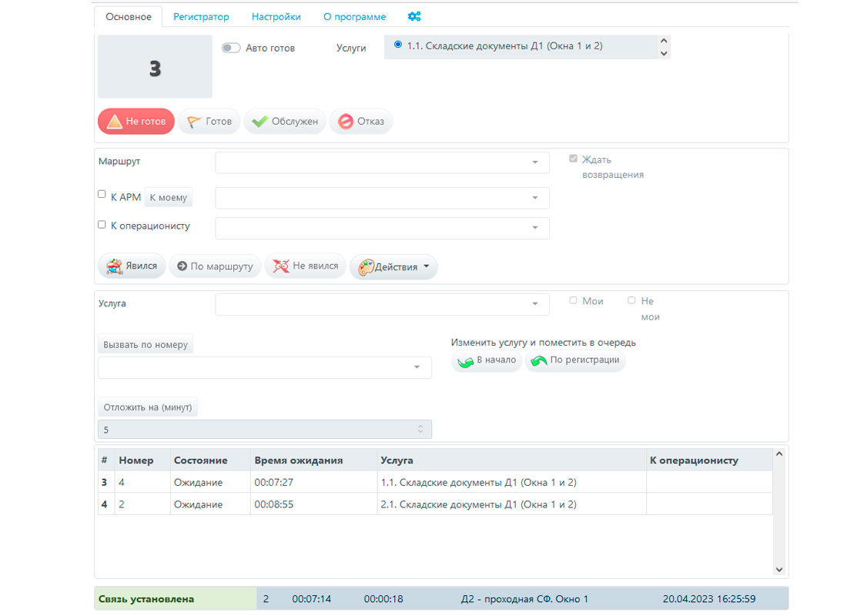Viewport: 847px width, 616px height.
Task: Open the К АРМ dropdown list
Action: point(383,198)
